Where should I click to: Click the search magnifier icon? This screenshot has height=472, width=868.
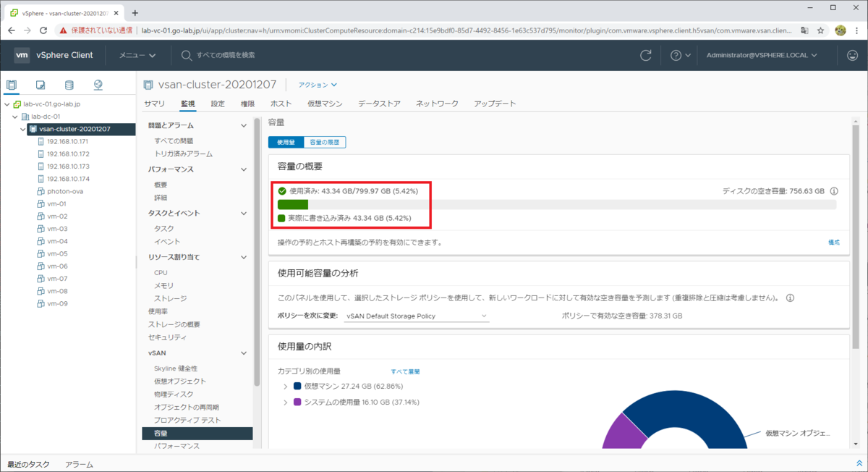coord(186,55)
